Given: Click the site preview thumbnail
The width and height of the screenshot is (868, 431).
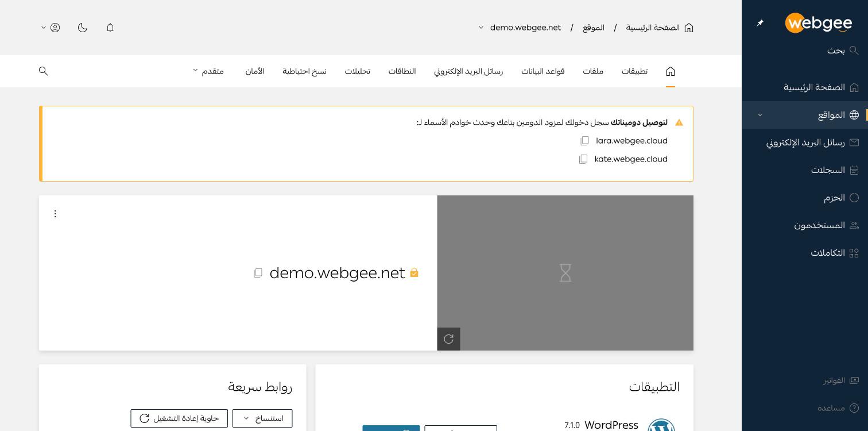Looking at the screenshot, I should tap(565, 273).
